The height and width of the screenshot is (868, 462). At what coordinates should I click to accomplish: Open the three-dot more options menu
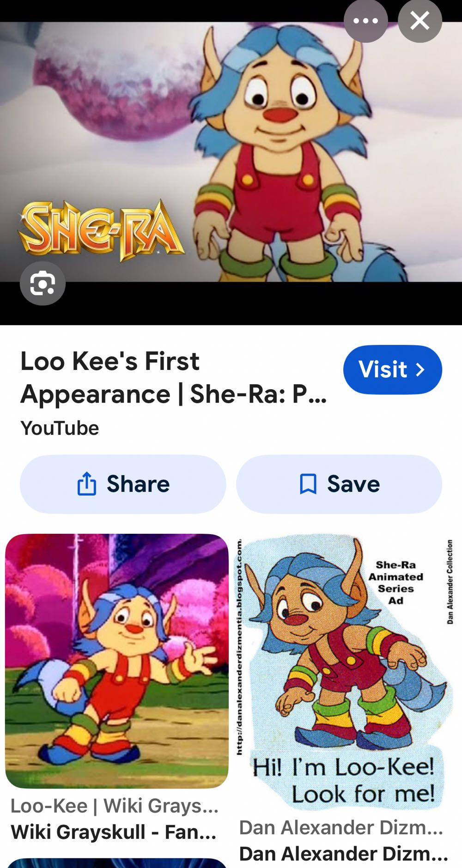pos(365,21)
